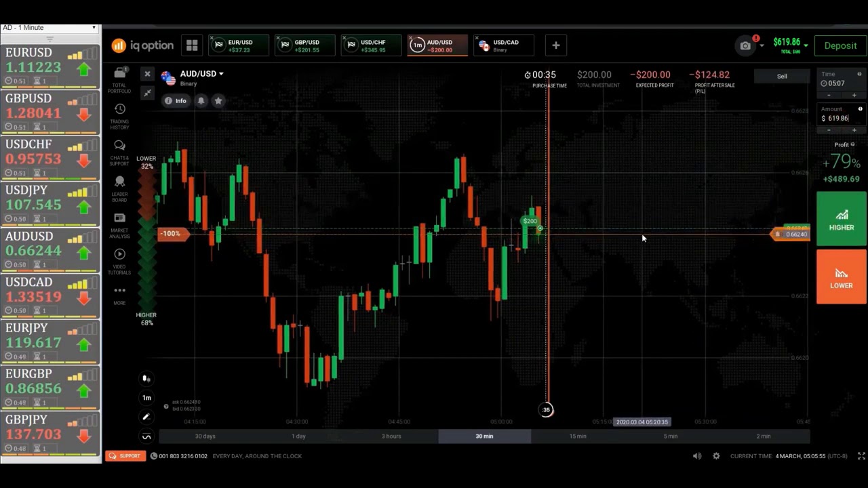Select the 1 day time range
This screenshot has height=488, width=868.
[x=298, y=436]
